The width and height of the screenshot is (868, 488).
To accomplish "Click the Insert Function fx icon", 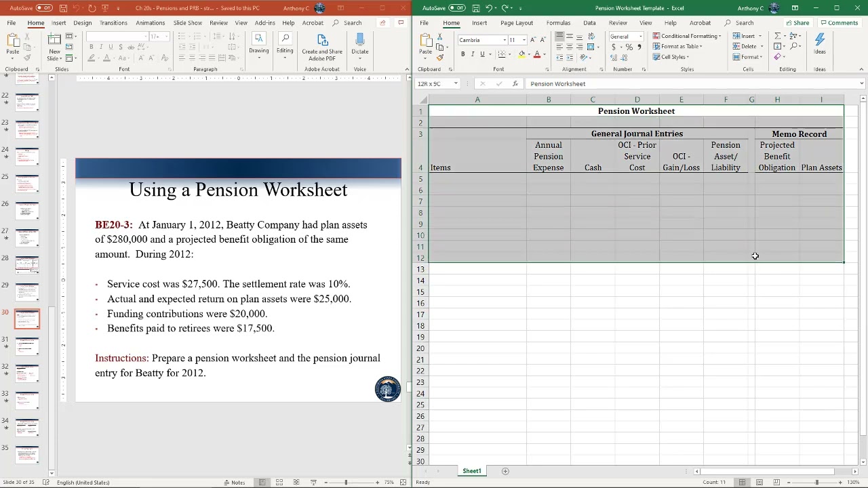I will pyautogui.click(x=515, y=84).
